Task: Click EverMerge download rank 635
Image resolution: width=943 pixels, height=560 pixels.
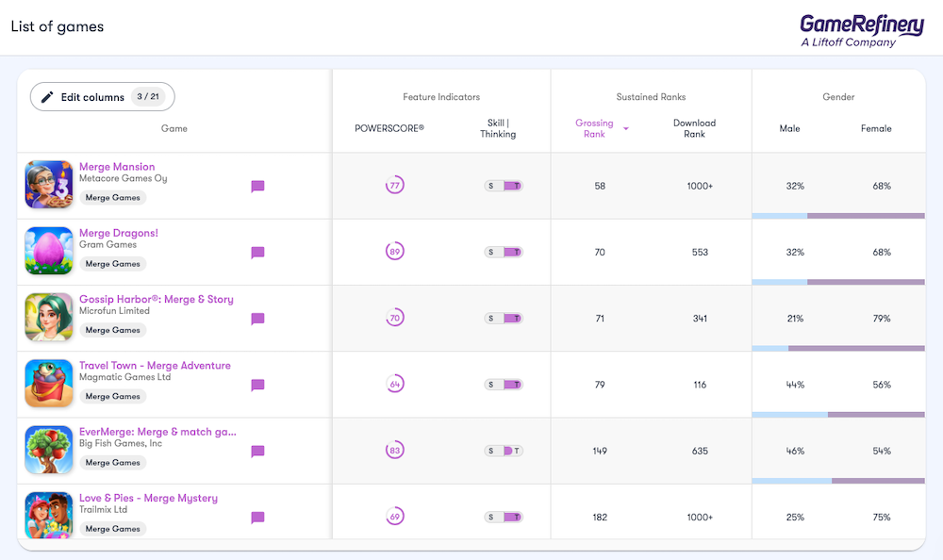Action: [700, 451]
